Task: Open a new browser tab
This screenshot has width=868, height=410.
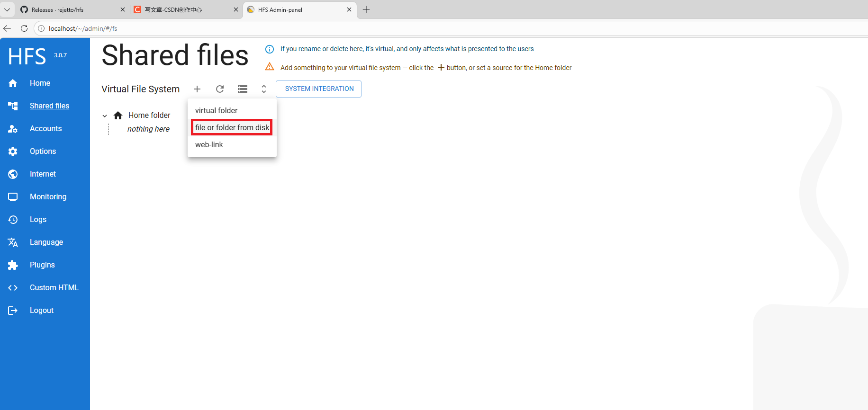Action: [x=366, y=9]
